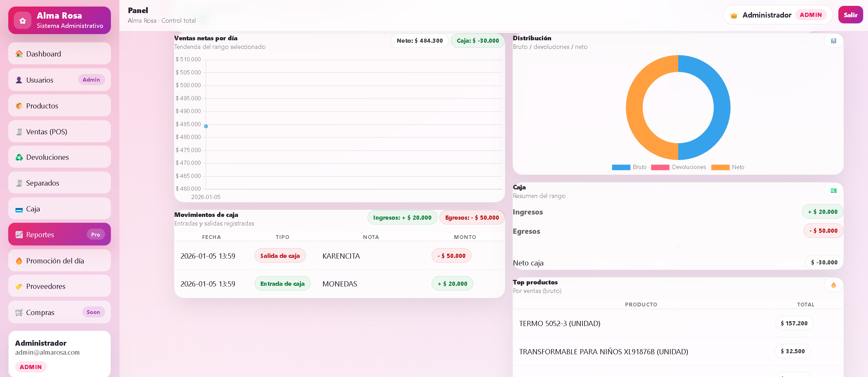868x377 pixels.
Task: Click the shopping cart icon for Compras
Action: pos(19,313)
